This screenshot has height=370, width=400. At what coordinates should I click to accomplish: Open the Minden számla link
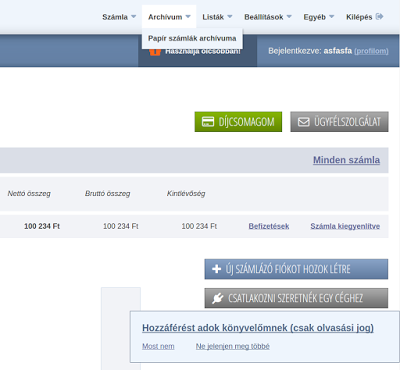346,160
